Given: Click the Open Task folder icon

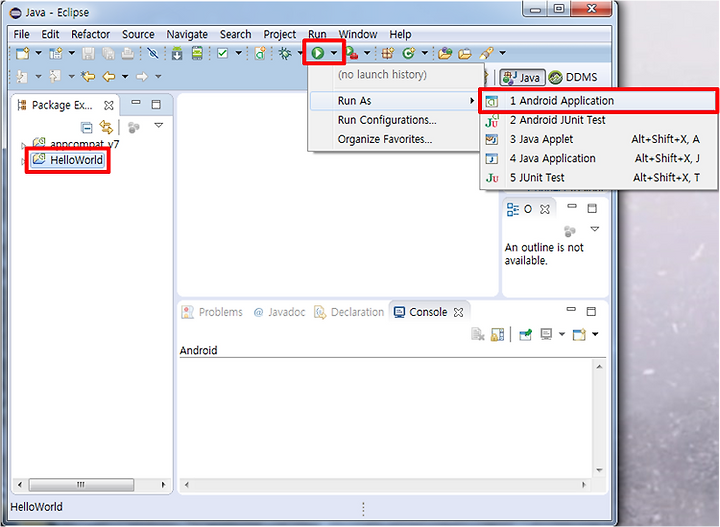Looking at the screenshot, I should tap(465, 53).
